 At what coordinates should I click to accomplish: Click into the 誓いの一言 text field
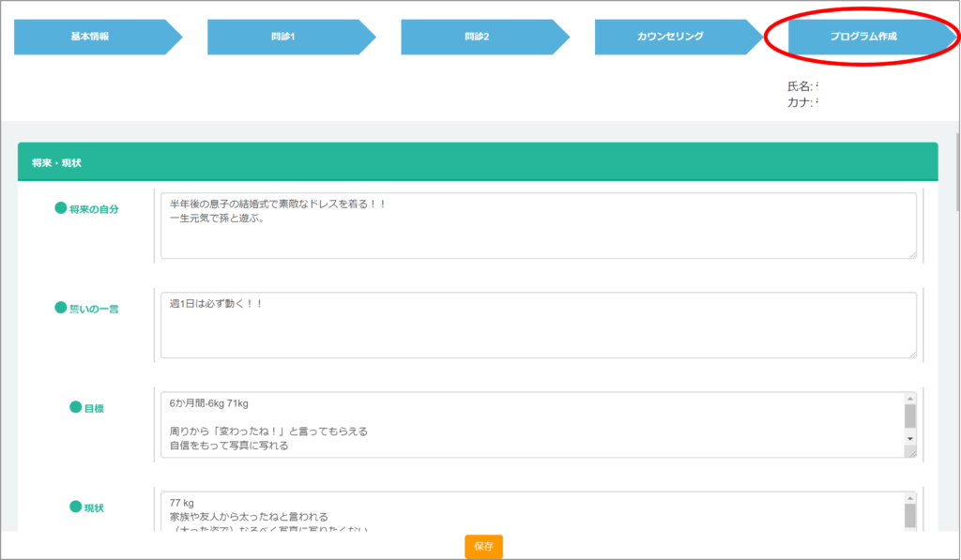coord(538,325)
